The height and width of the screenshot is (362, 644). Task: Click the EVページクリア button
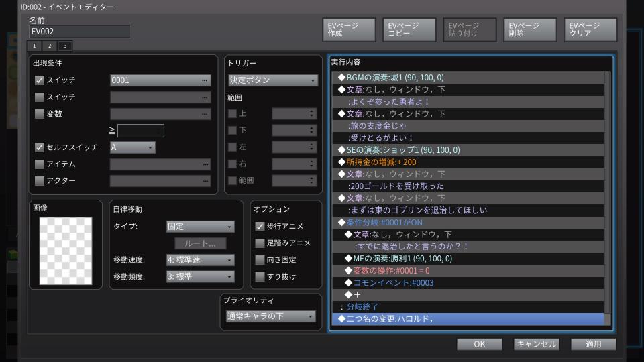click(x=590, y=29)
